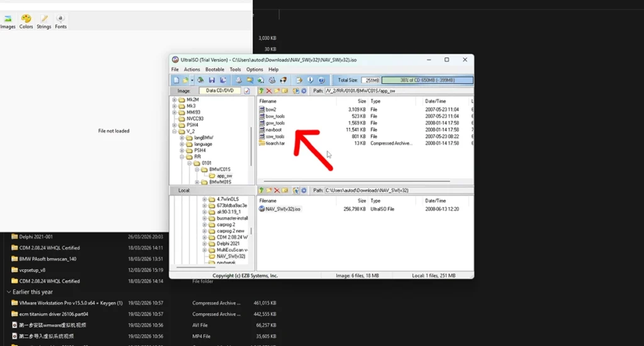The image size is (644, 346).
Task: Click the Make CD/DVD Image toolbar icon
Action: click(238, 80)
